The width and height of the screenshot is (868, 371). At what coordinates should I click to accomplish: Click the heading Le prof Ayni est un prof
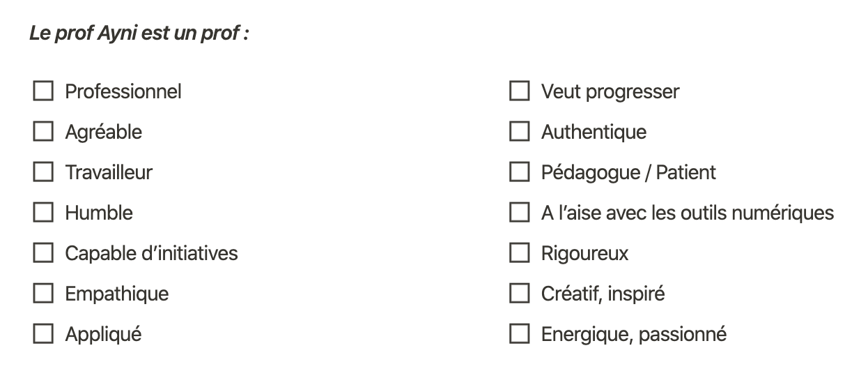139,33
